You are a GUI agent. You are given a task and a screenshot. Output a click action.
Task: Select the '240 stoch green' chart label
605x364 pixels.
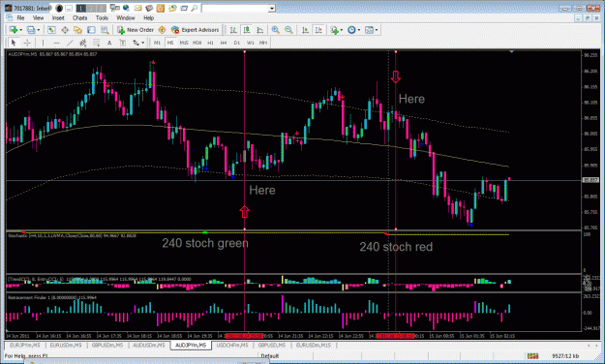point(205,243)
